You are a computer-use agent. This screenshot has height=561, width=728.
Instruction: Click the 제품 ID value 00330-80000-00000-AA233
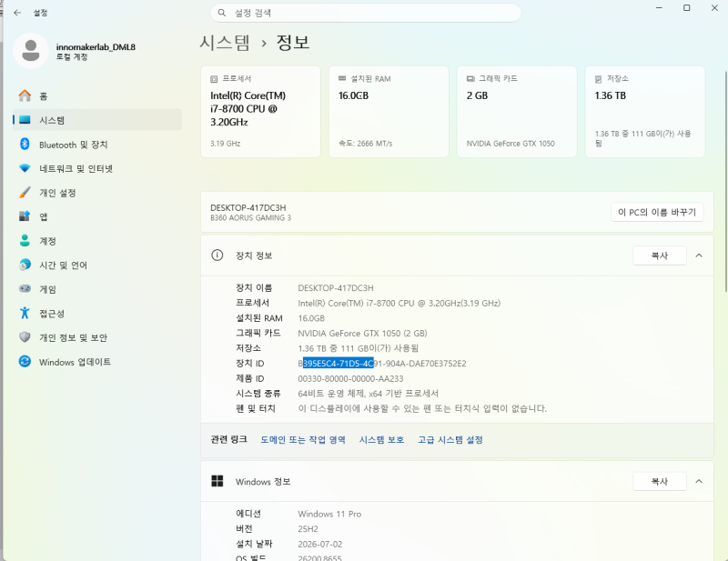click(x=350, y=378)
